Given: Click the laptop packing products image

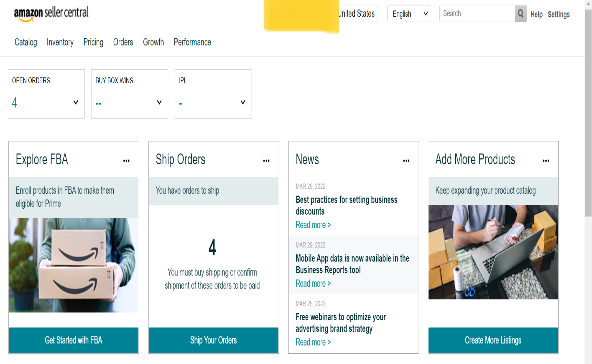Looking at the screenshot, I should coord(493,252).
